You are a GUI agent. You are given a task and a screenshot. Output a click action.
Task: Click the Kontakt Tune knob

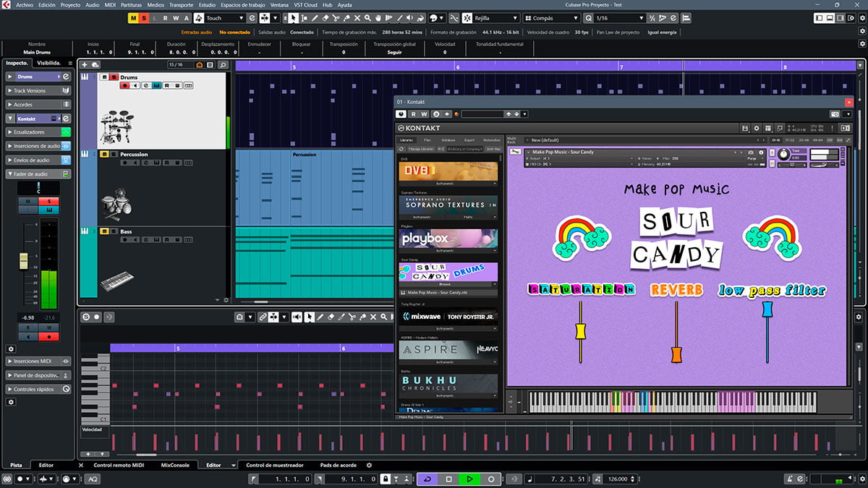783,154
